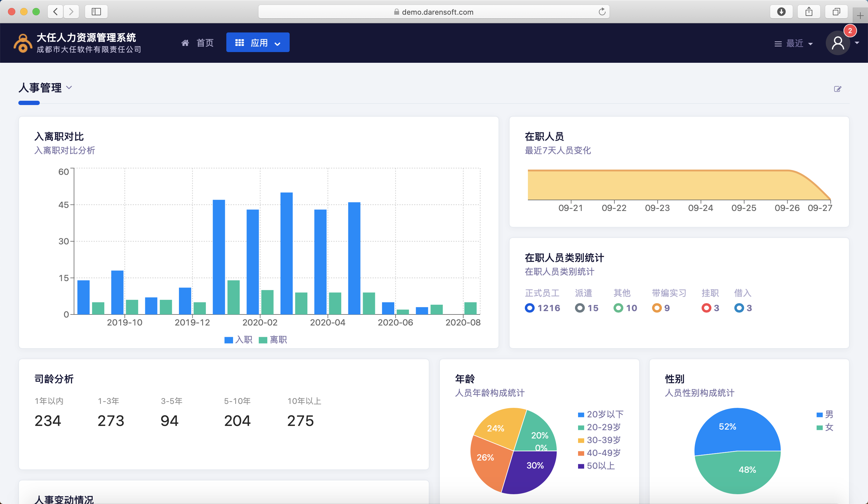Click the 应用 apps grid icon
This screenshot has height=504, width=868.
tap(239, 43)
